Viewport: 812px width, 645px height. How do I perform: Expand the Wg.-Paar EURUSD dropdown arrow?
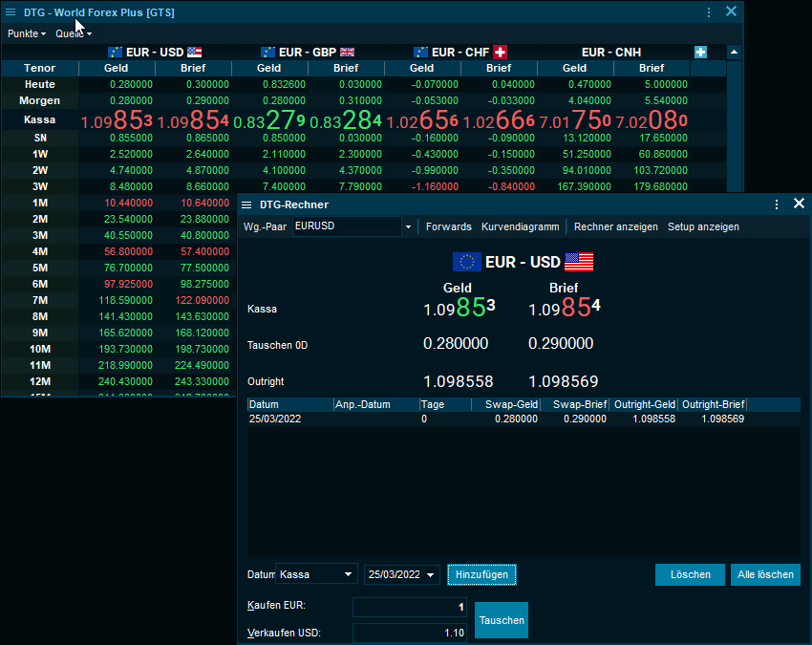(x=408, y=227)
